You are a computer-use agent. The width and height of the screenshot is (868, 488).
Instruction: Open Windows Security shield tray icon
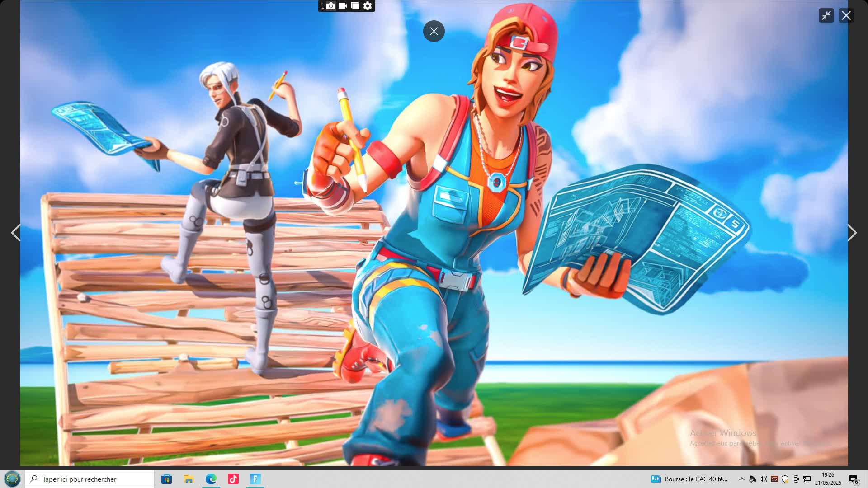coord(785,479)
